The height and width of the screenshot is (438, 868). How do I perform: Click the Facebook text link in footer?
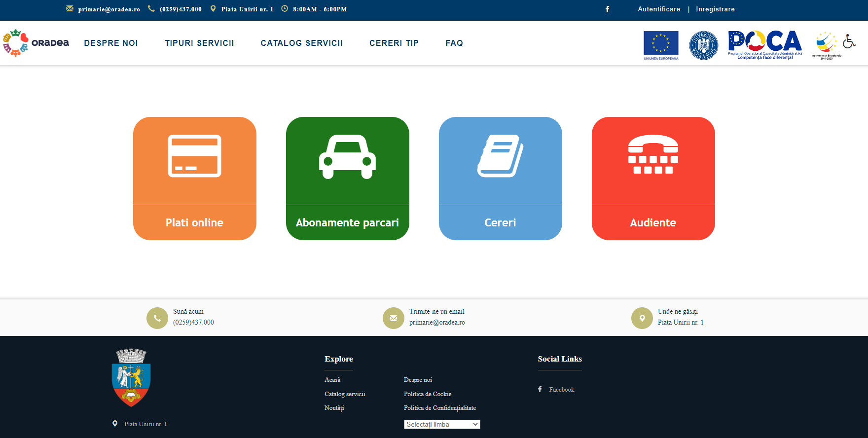point(562,390)
